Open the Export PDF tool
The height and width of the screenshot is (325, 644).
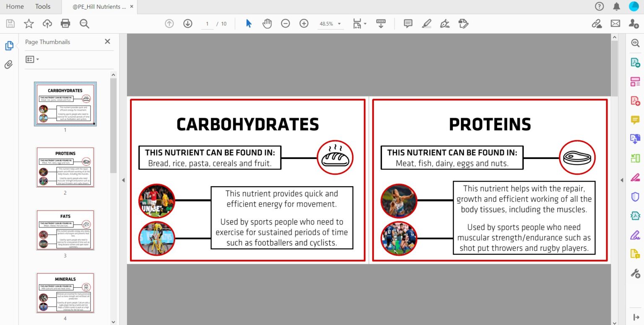coord(635,62)
